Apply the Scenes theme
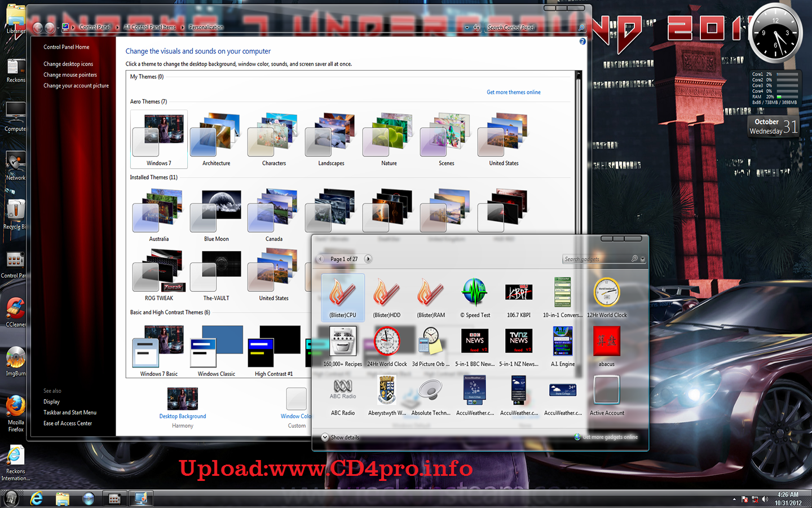 coord(447,139)
